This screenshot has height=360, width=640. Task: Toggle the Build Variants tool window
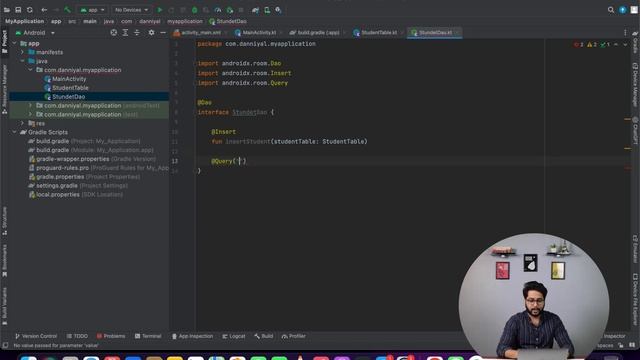click(x=4, y=306)
